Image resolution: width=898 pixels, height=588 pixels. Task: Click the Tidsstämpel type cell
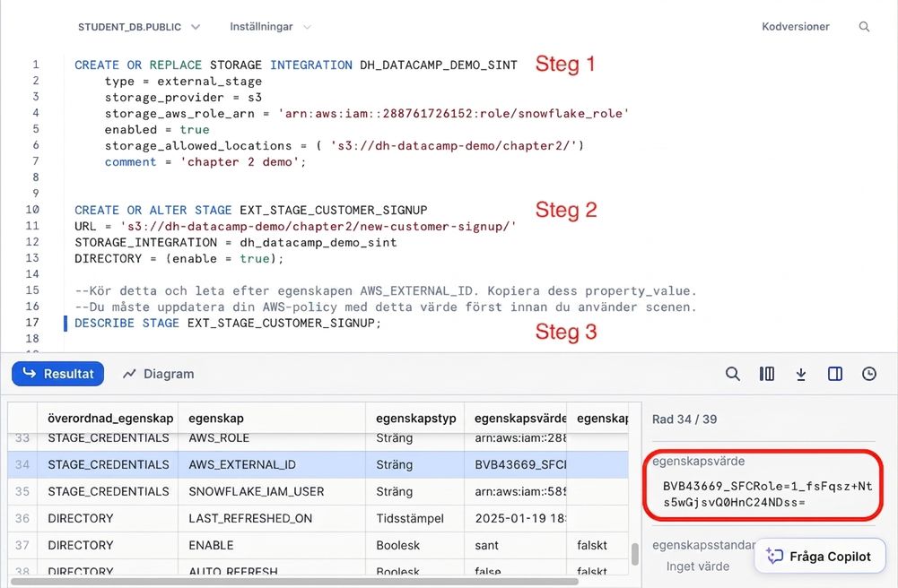415,518
